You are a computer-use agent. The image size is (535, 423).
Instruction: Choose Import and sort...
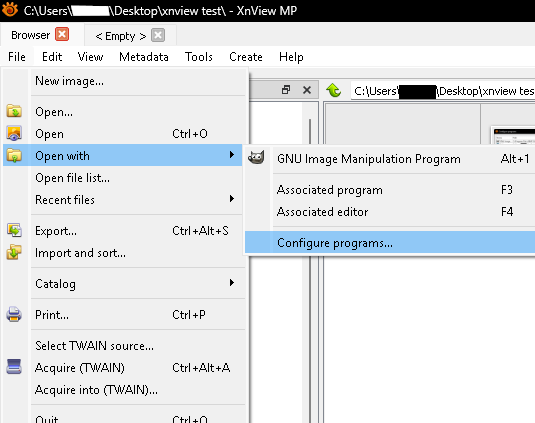pyautogui.click(x=123, y=253)
